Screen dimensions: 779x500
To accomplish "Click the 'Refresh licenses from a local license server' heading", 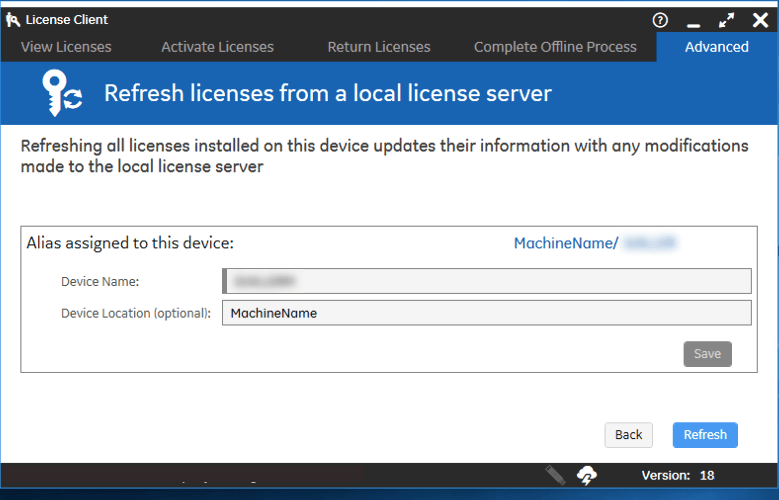I will coord(328,93).
